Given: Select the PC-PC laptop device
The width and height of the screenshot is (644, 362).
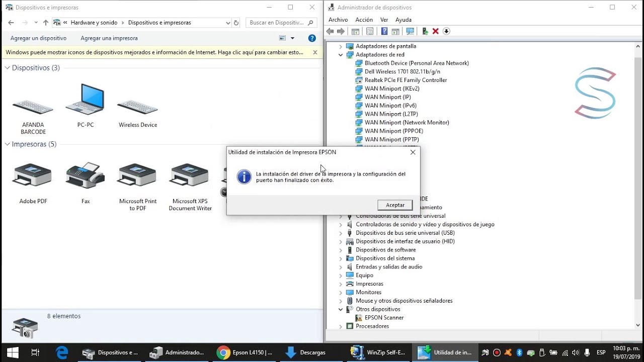Looking at the screenshot, I should (86, 106).
